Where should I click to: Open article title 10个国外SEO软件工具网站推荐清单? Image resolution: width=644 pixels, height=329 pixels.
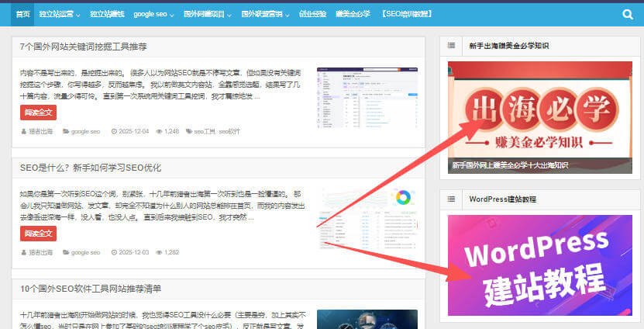coord(91,289)
